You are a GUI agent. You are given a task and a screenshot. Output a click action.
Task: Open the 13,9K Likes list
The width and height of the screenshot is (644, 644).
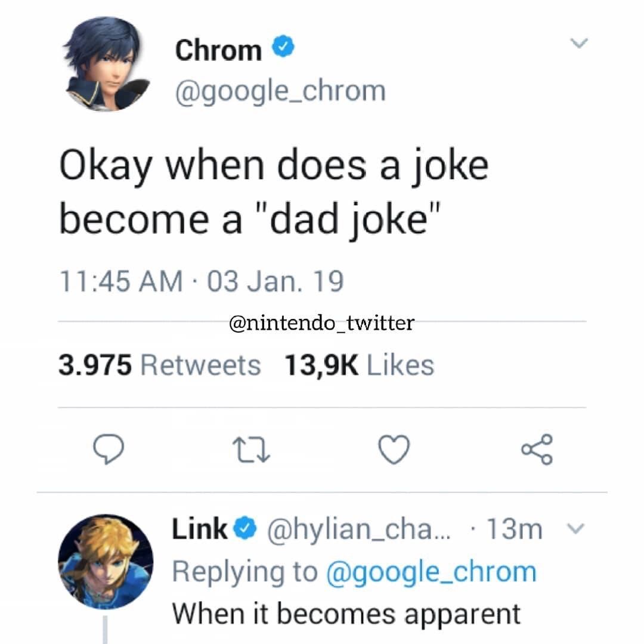pyautogui.click(x=358, y=364)
